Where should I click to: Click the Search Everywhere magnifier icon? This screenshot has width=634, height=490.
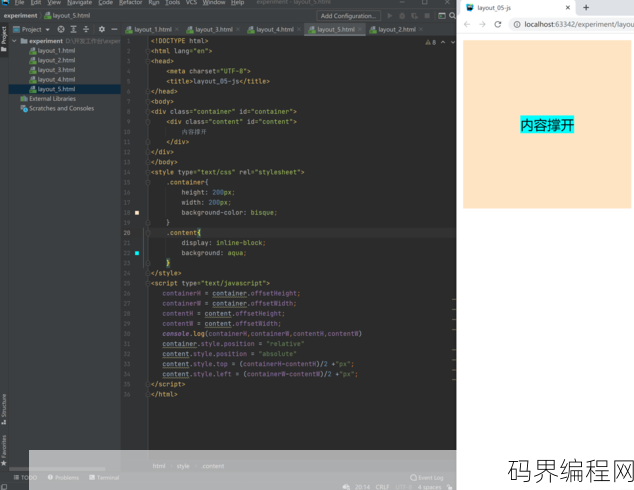(x=452, y=16)
